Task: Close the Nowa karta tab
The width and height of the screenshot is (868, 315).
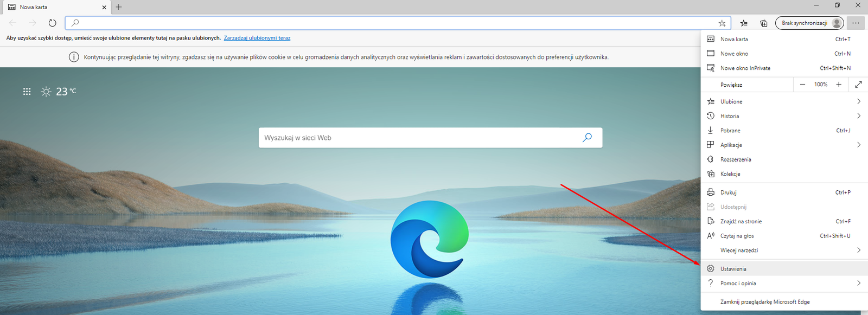Action: click(104, 7)
